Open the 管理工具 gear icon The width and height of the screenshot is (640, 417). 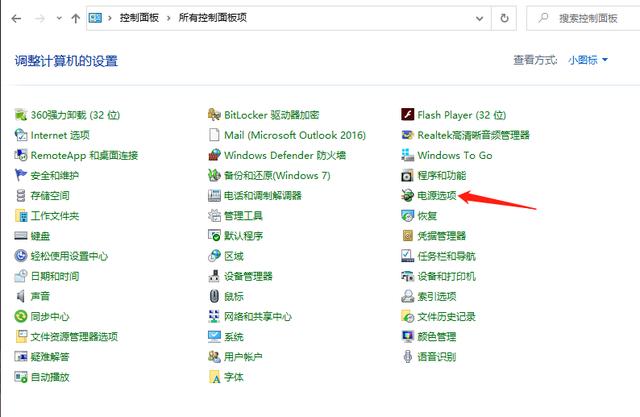point(214,215)
